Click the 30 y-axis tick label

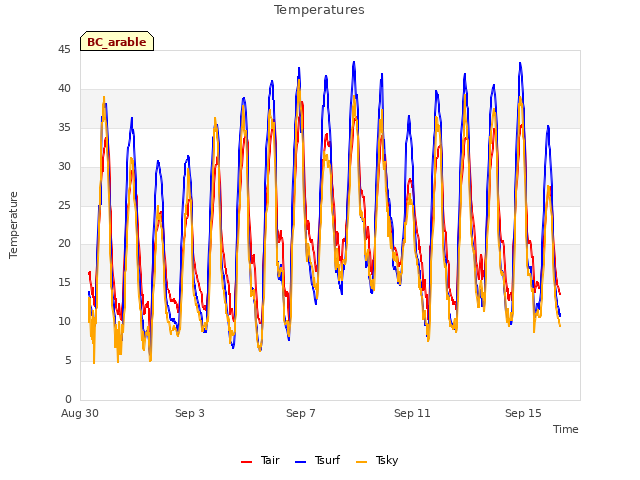(x=64, y=167)
